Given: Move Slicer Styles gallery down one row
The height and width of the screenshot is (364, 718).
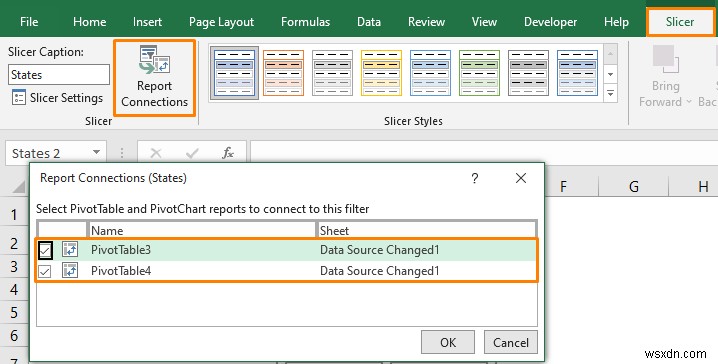Looking at the screenshot, I should point(610,74).
